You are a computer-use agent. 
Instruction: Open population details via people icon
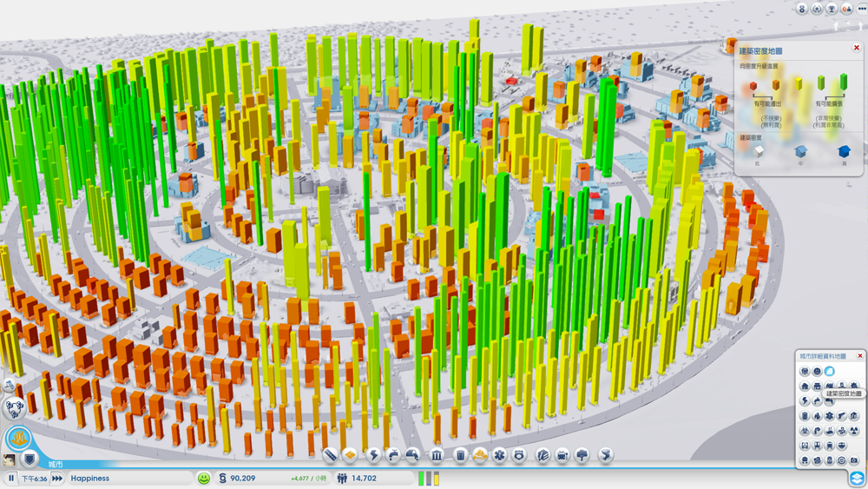342,478
